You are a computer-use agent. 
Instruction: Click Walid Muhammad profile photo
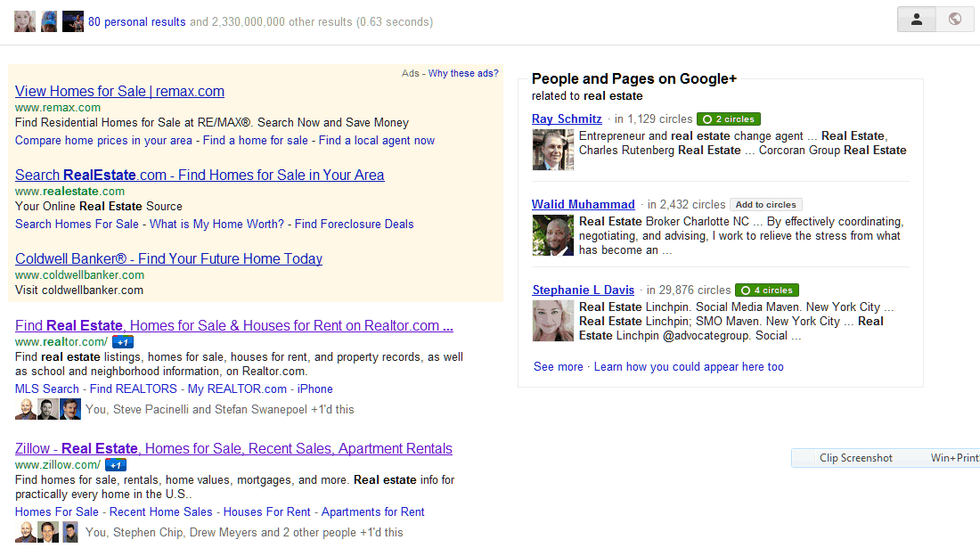pos(553,235)
